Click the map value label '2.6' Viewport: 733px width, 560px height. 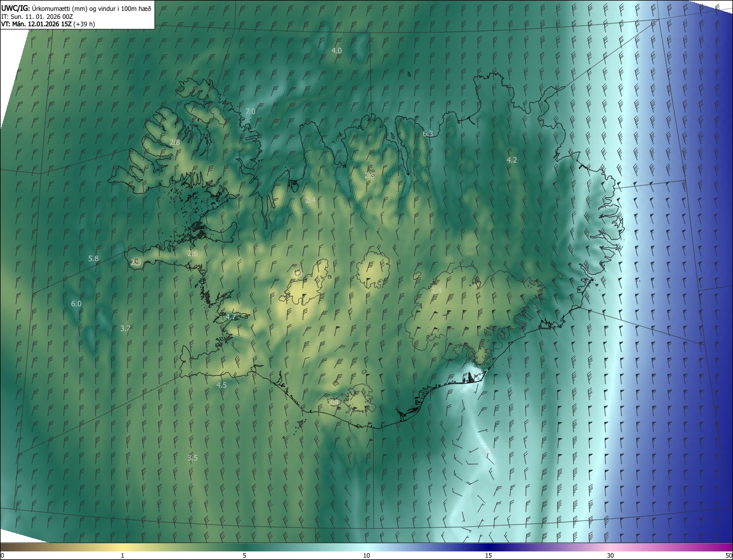(192, 253)
